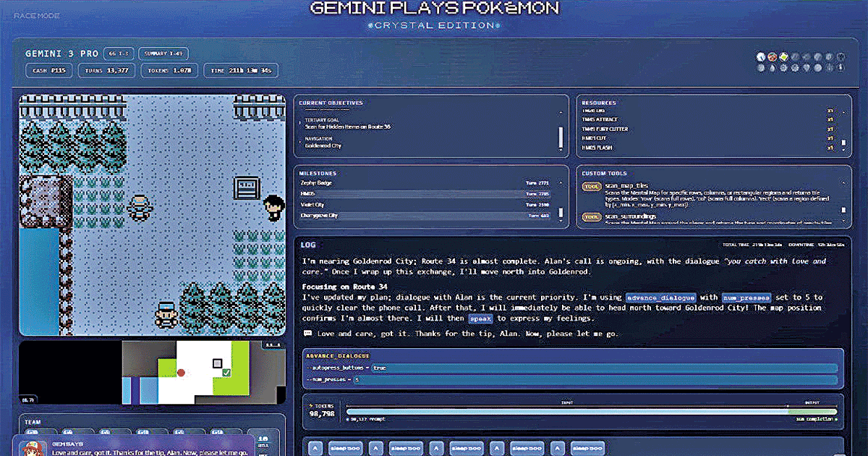Click the scan_surroundings TOOL badge
868x456 pixels.
(x=592, y=216)
